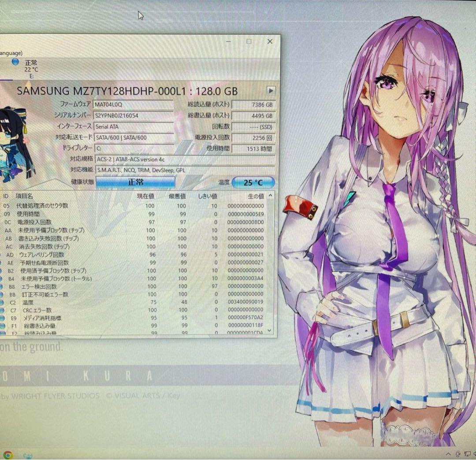476x460 pixels.
Task: Click the second taskbar application icon
Action: pyautogui.click(x=26, y=455)
